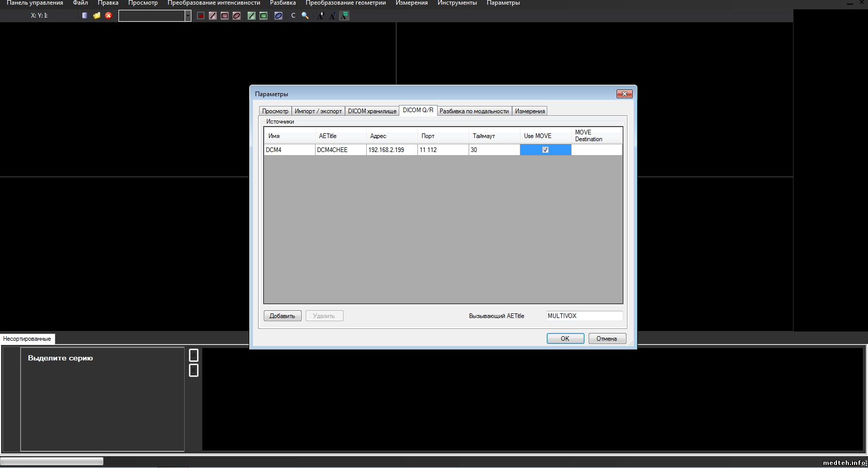
Task: Select the green rectangle drawing tool
Action: 263,16
